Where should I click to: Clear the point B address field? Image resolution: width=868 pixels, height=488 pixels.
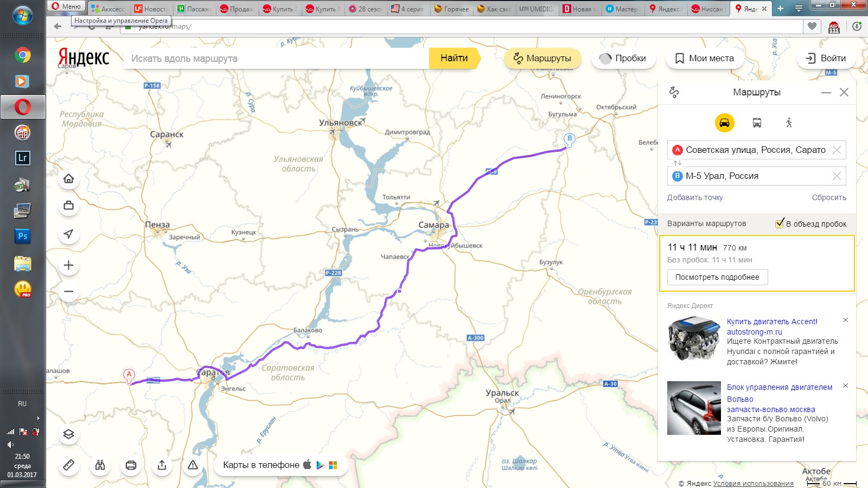pyautogui.click(x=837, y=176)
